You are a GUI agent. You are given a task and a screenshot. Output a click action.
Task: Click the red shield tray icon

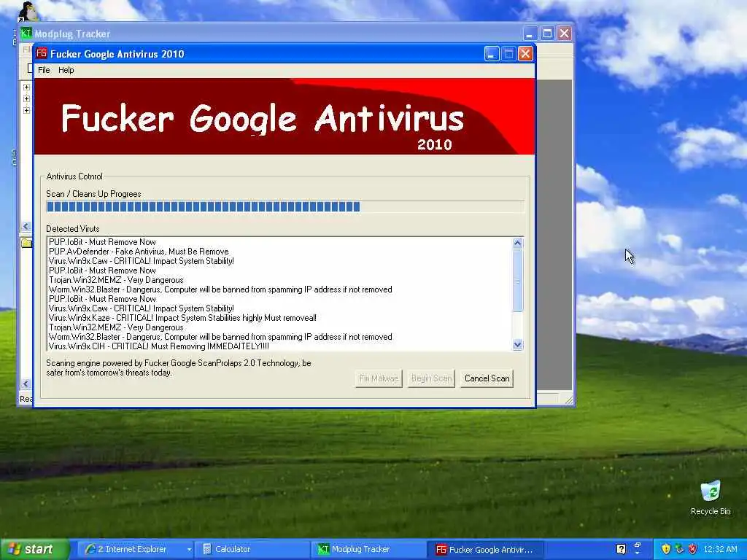[x=693, y=549]
